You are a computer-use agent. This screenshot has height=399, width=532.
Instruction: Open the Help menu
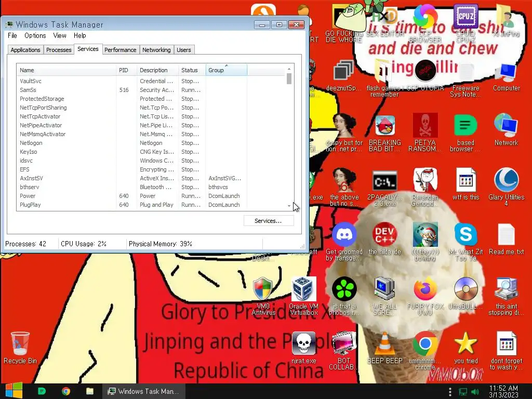click(79, 35)
